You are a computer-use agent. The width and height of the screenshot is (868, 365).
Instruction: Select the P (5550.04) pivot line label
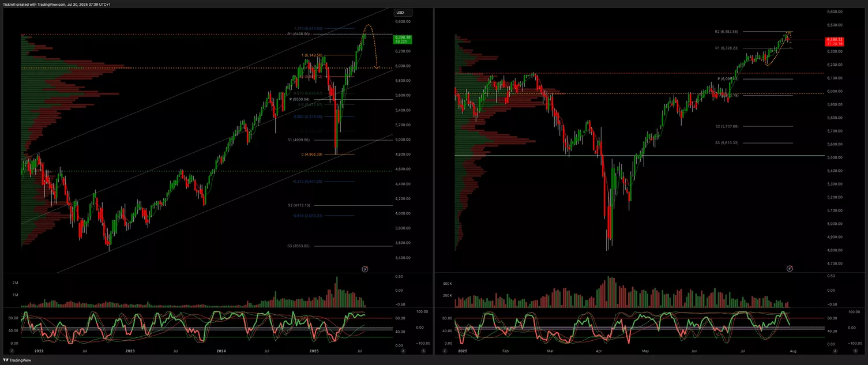299,99
